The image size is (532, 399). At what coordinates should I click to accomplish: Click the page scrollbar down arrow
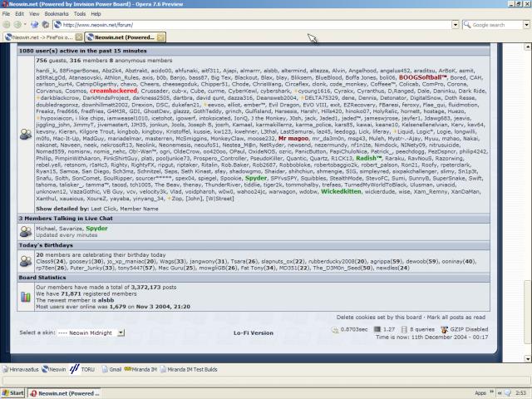527,358
